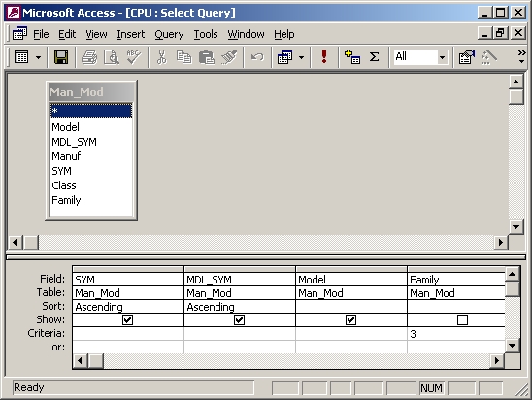
Task: Click the SYM Field cell in grid
Action: [128, 280]
